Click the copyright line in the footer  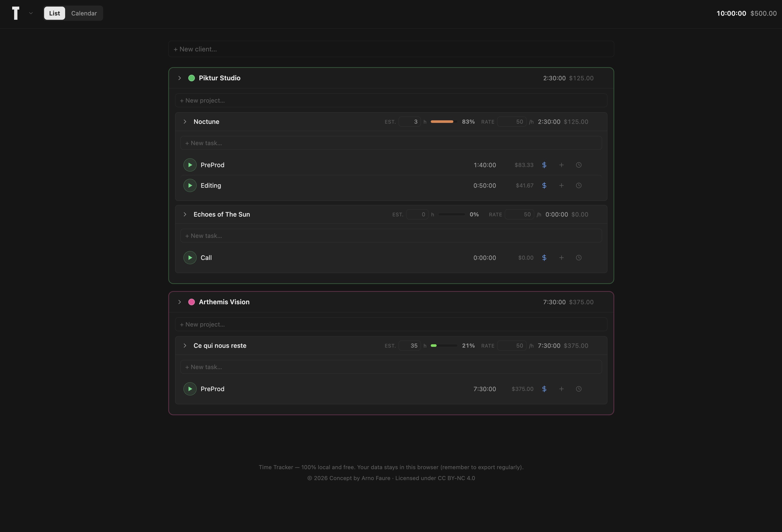click(391, 478)
